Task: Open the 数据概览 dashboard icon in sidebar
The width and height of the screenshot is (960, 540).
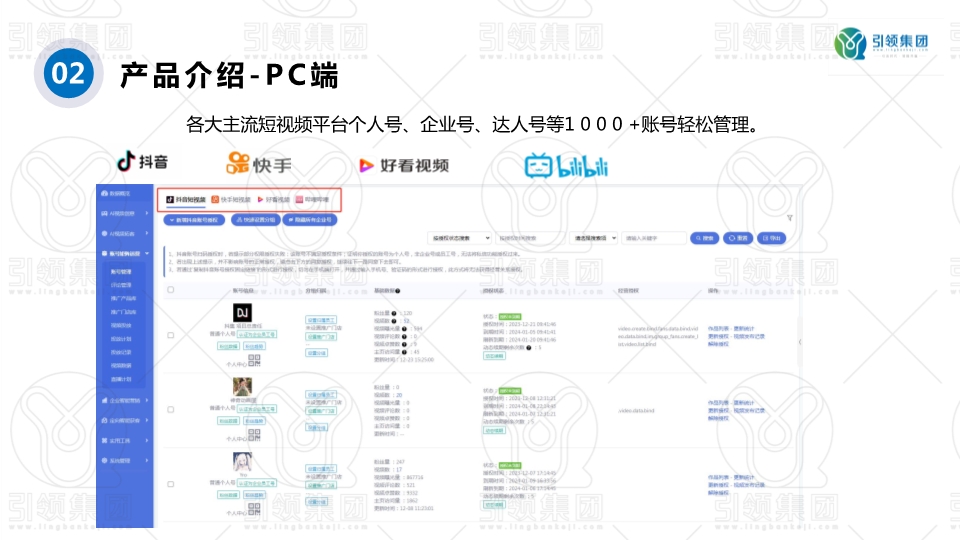Action: [x=105, y=193]
